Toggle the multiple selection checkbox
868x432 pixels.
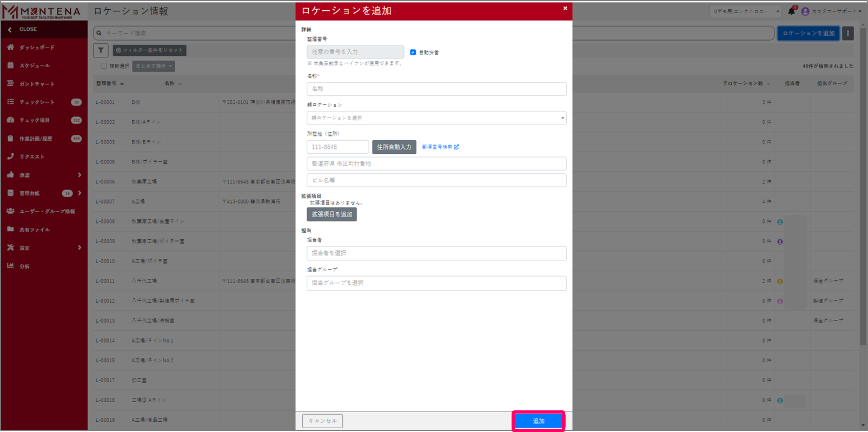[103, 66]
